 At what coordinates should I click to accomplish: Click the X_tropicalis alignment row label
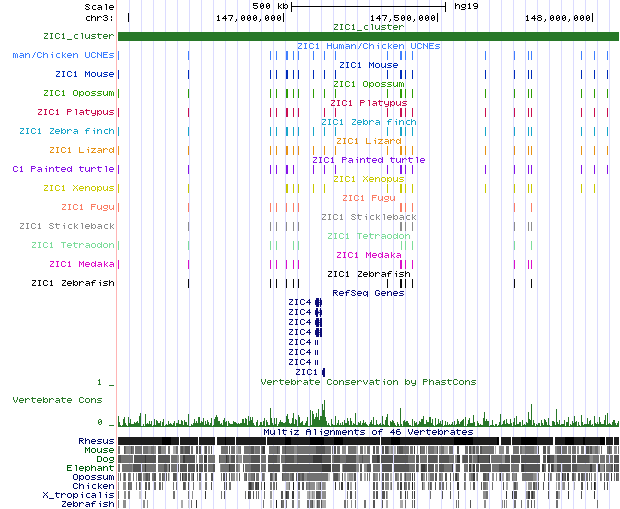[78, 495]
